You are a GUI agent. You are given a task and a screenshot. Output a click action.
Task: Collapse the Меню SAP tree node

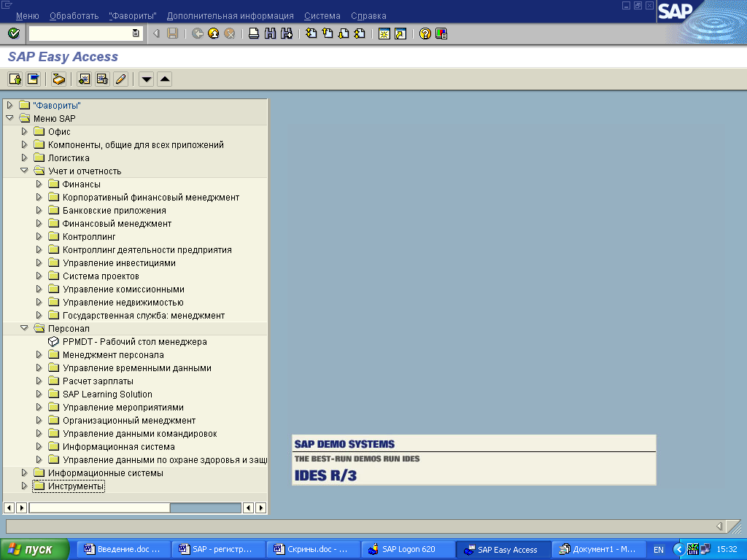(9, 117)
